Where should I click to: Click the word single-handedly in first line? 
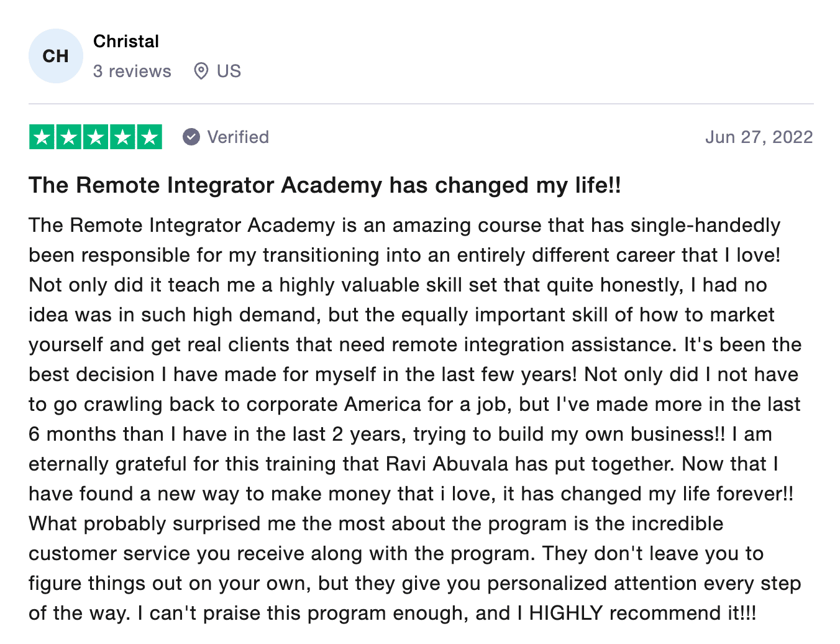pyautogui.click(x=705, y=225)
